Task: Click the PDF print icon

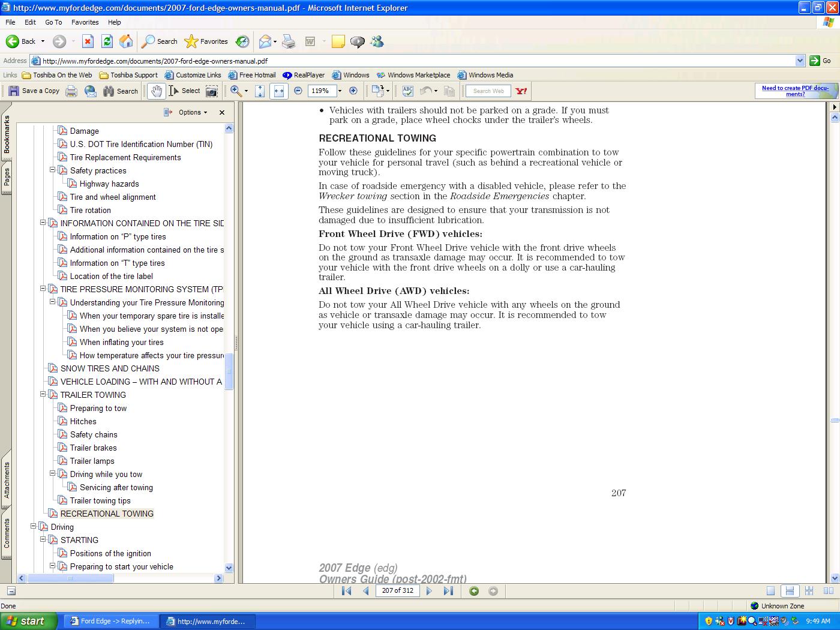Action: (x=71, y=91)
